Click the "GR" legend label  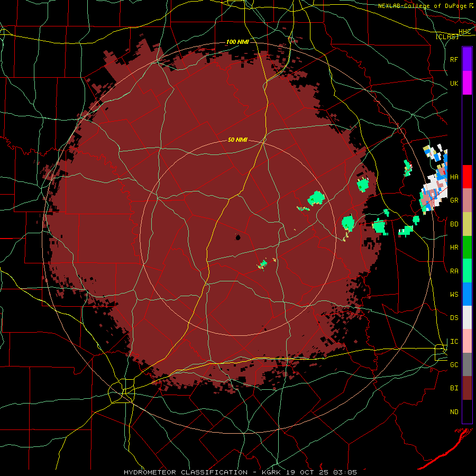click(454, 200)
